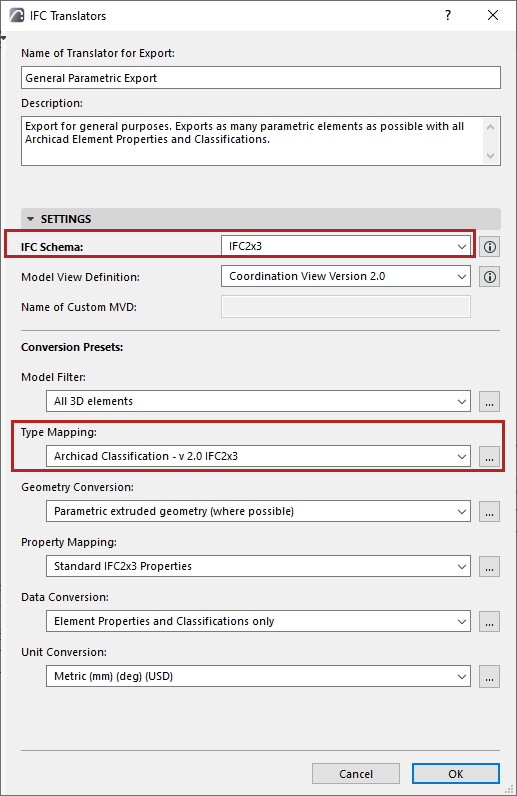Open the Model Filter dropdown
The height and width of the screenshot is (796, 517).
pyautogui.click(x=258, y=401)
